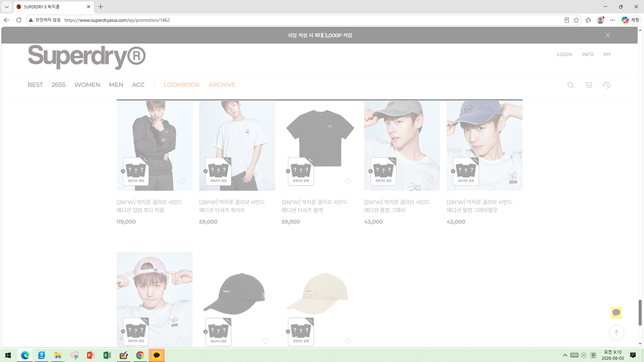The width and height of the screenshot is (644, 362).
Task: Open the BEST menu
Action: click(35, 85)
